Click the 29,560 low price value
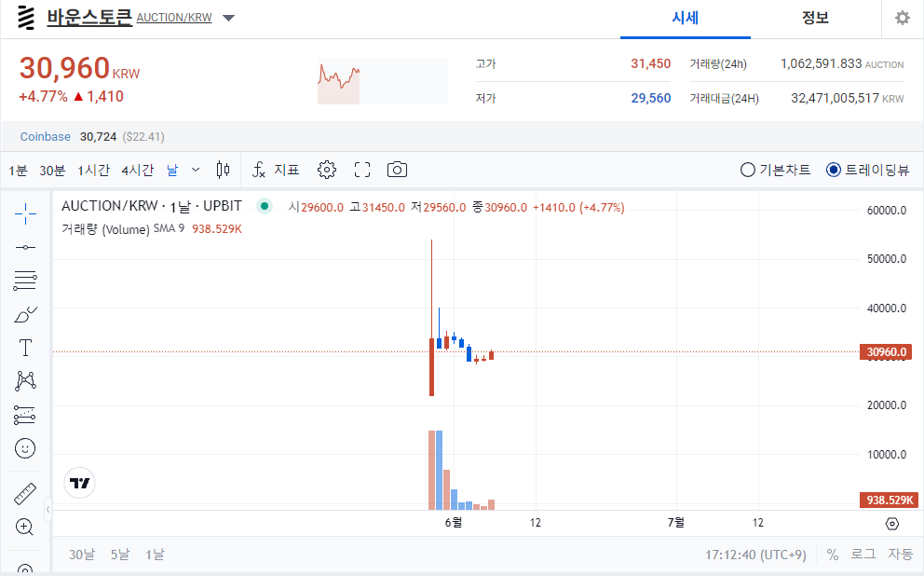The height and width of the screenshot is (576, 924). click(x=650, y=98)
